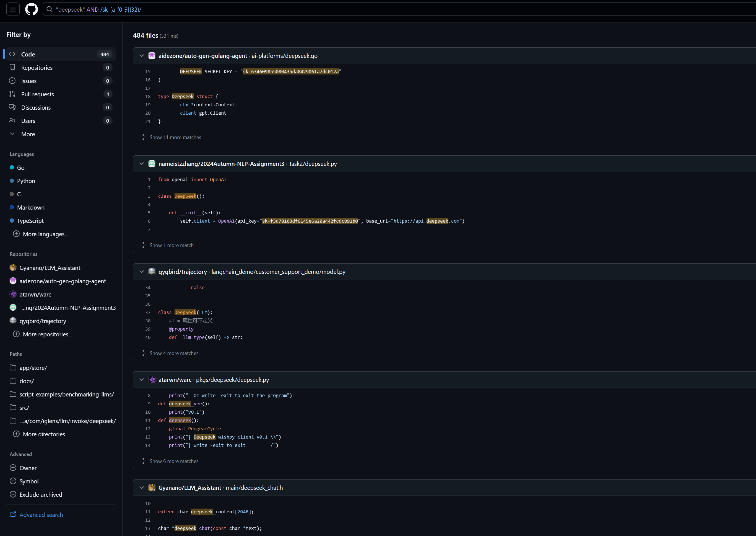Click Gyanano avatar in result header
The height and width of the screenshot is (536, 756).
pos(152,488)
